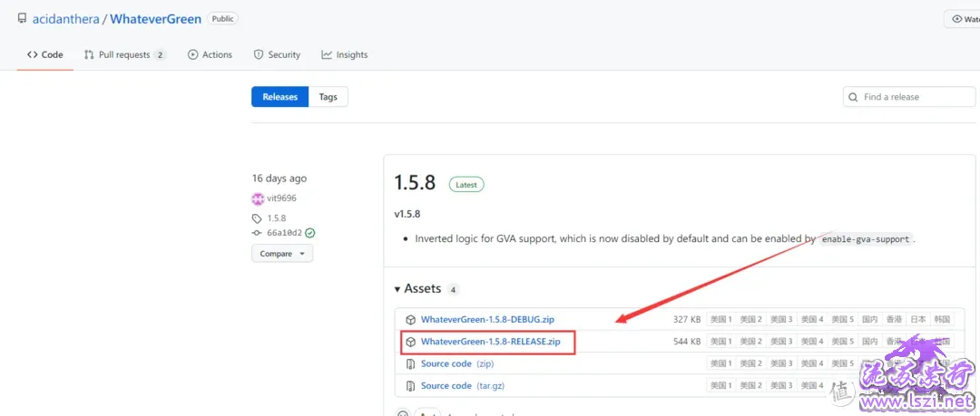Select the Releases tab button
The height and width of the screenshot is (416, 980).
pos(280,97)
